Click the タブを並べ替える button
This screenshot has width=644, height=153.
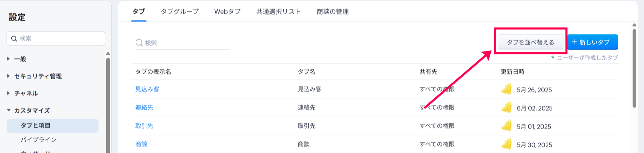coord(530,42)
